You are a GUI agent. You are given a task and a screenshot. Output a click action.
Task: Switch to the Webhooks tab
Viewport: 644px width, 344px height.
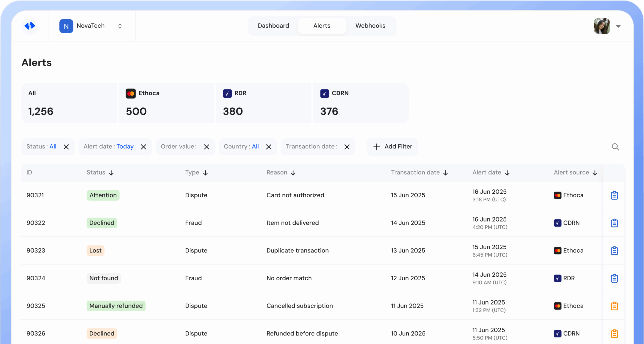tap(370, 26)
